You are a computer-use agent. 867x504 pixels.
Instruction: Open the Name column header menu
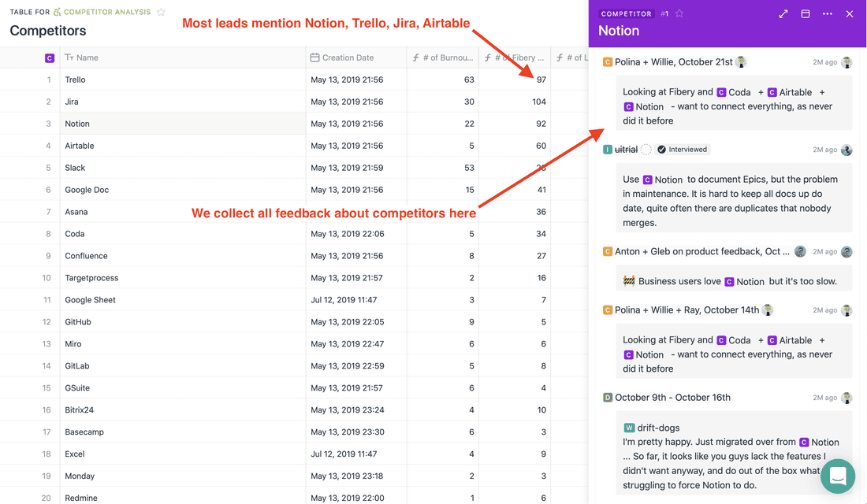click(x=87, y=57)
